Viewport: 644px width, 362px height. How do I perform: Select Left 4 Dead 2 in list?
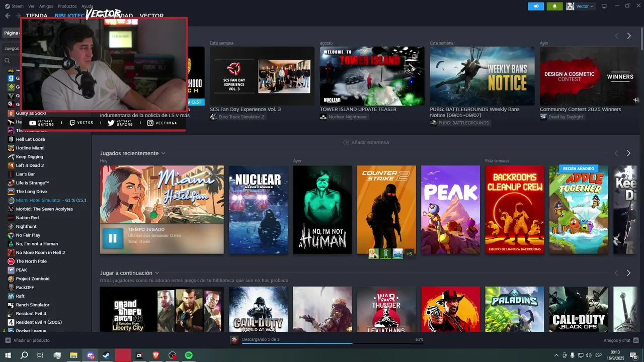[30, 165]
